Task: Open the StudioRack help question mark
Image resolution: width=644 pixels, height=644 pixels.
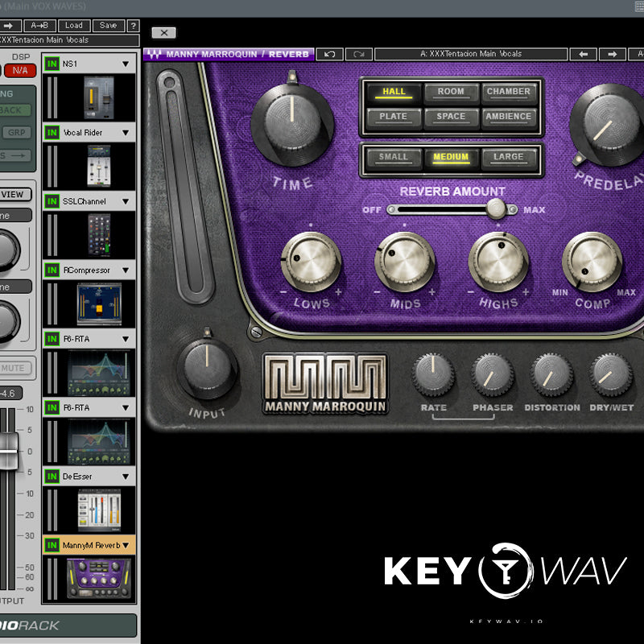Action: pos(133,26)
